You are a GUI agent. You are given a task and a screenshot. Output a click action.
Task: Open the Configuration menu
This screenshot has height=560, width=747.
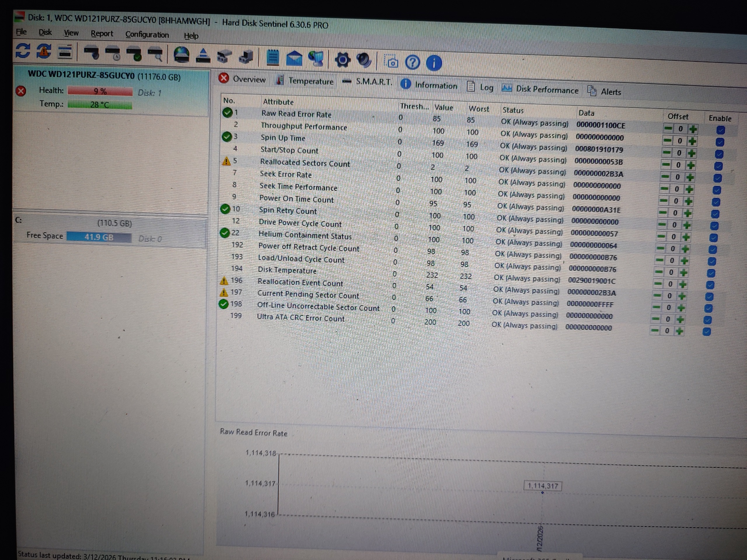pos(147,35)
